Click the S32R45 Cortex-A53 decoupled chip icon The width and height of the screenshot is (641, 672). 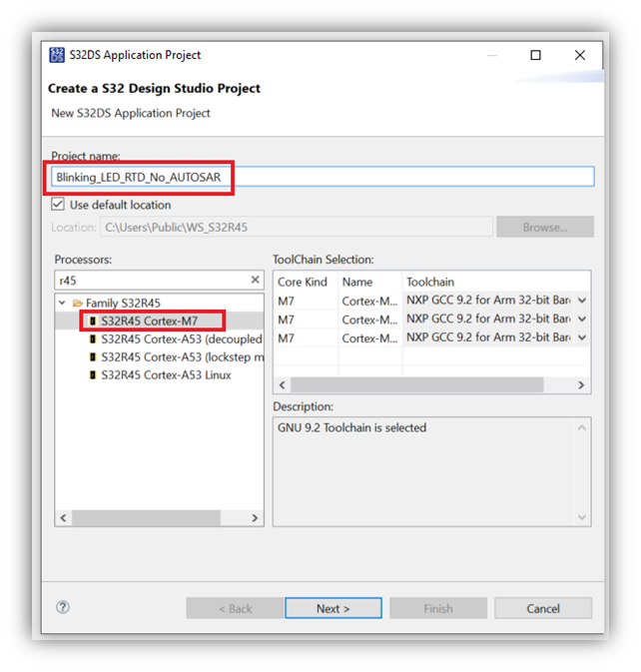[x=93, y=339]
